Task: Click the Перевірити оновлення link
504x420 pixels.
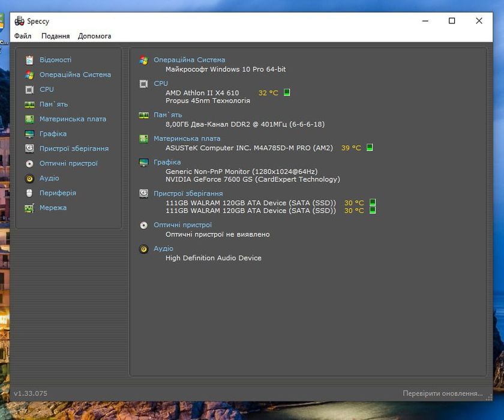Action: coord(442,394)
